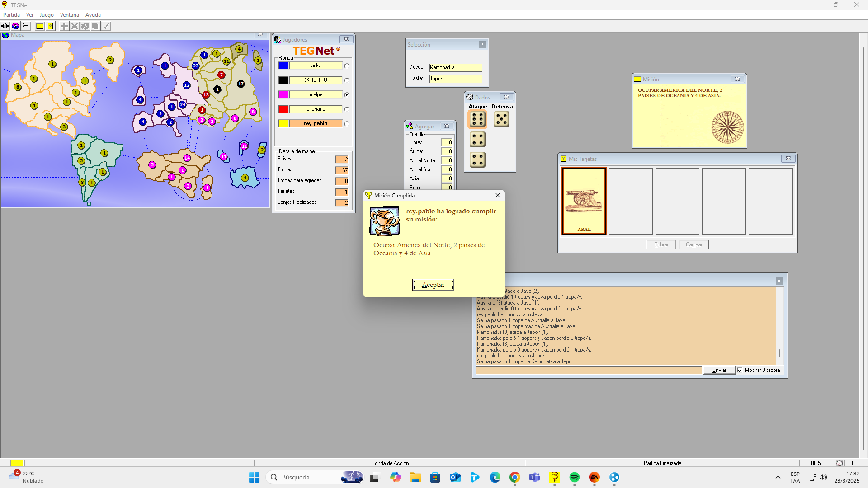The height and width of the screenshot is (488, 868).
Task: Click the connect-to-server plug toolbar icon
Action: click(5, 26)
